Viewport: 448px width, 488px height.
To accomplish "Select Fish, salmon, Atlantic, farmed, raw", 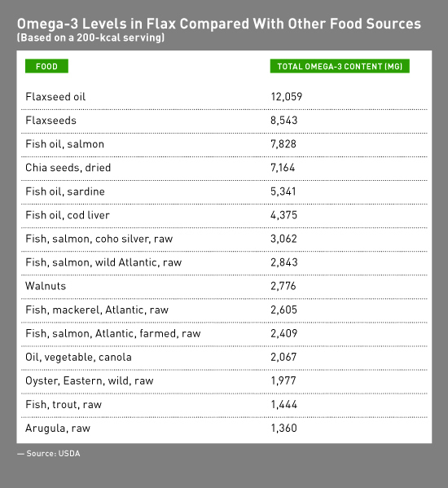I will (113, 333).
